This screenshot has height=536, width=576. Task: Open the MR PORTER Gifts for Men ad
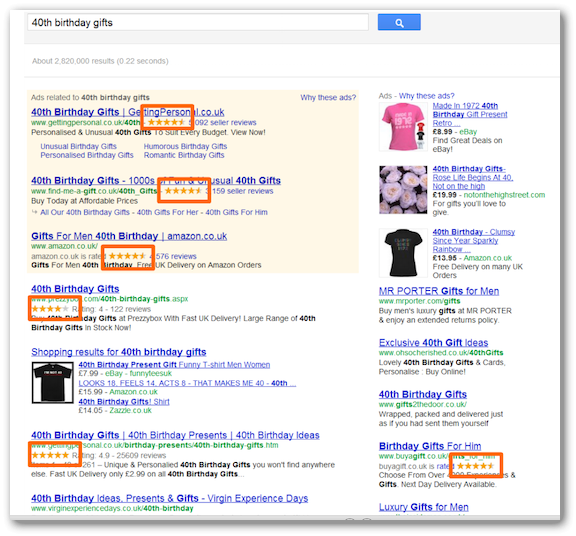439,291
